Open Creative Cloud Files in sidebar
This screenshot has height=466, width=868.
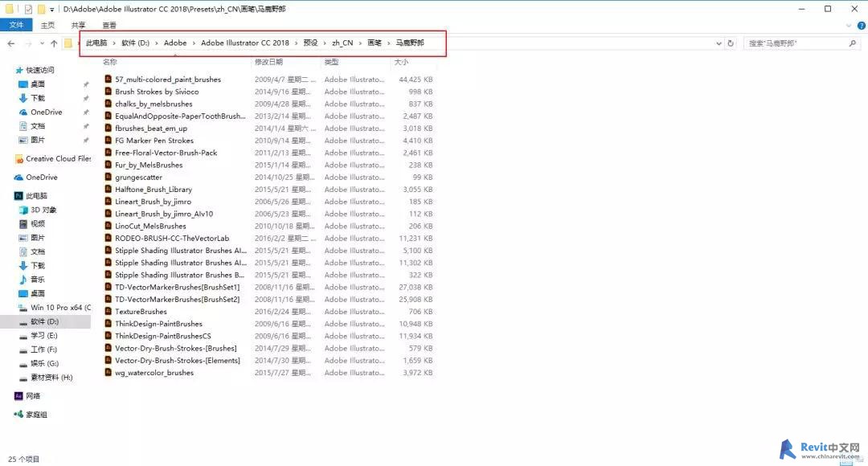click(x=52, y=159)
